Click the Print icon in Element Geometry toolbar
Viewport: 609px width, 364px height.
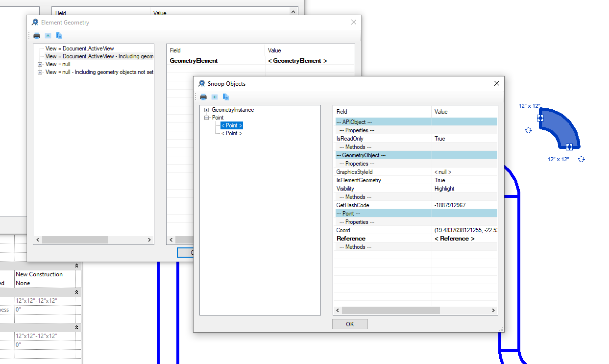click(37, 35)
